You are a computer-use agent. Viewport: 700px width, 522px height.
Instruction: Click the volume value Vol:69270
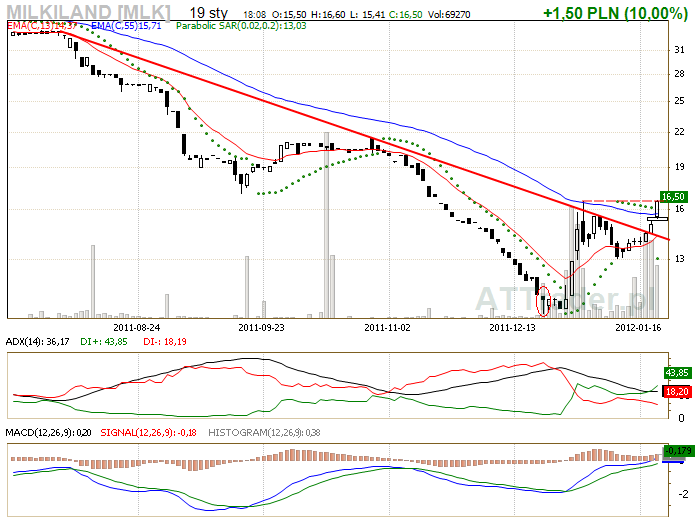tap(449, 15)
